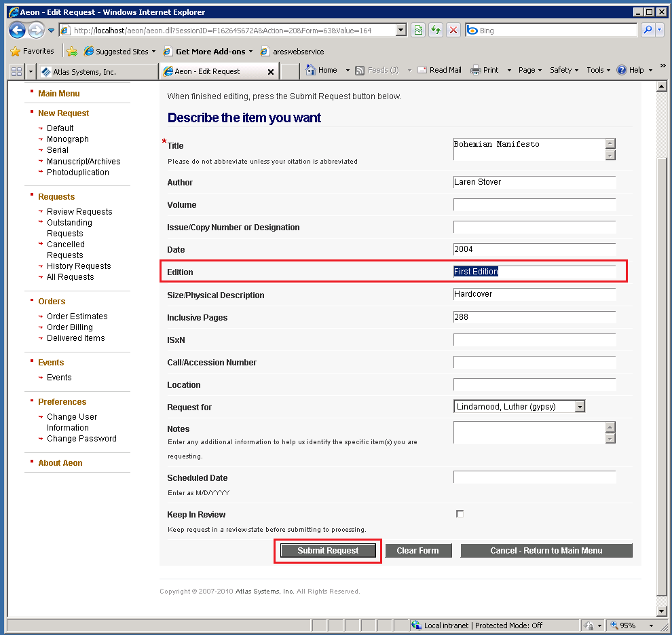
Task: Click the Local intranet security zone icon
Action: tap(415, 625)
